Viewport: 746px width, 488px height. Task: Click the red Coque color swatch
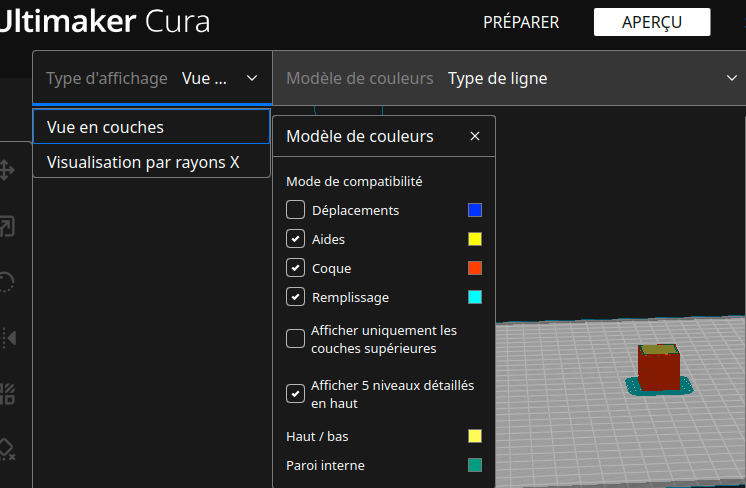click(475, 268)
